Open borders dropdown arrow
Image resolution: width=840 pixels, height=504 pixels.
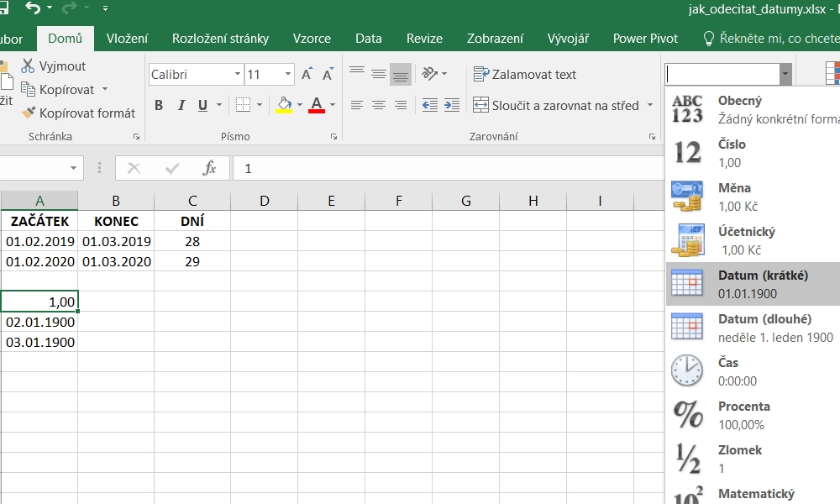click(x=260, y=105)
